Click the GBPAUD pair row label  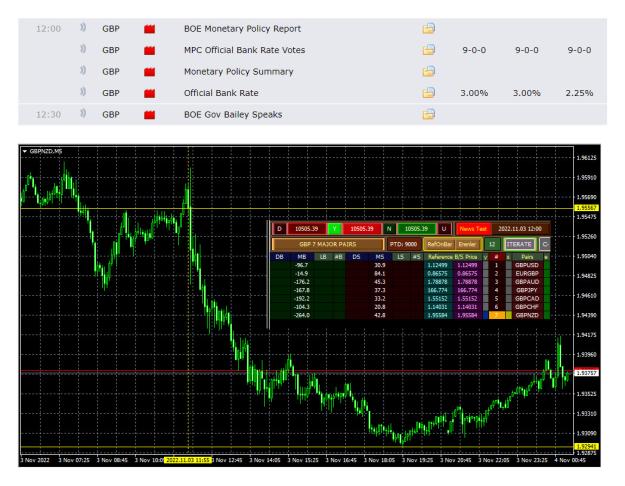[x=527, y=282]
